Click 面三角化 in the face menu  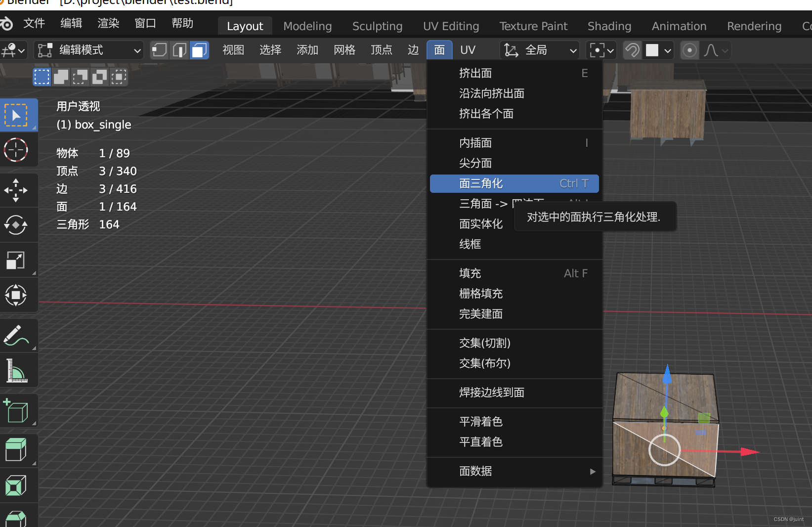point(514,183)
